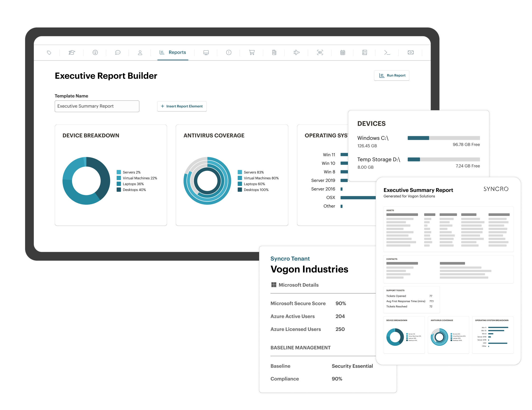
Task: Click the Template Name input field
Action: (x=97, y=106)
